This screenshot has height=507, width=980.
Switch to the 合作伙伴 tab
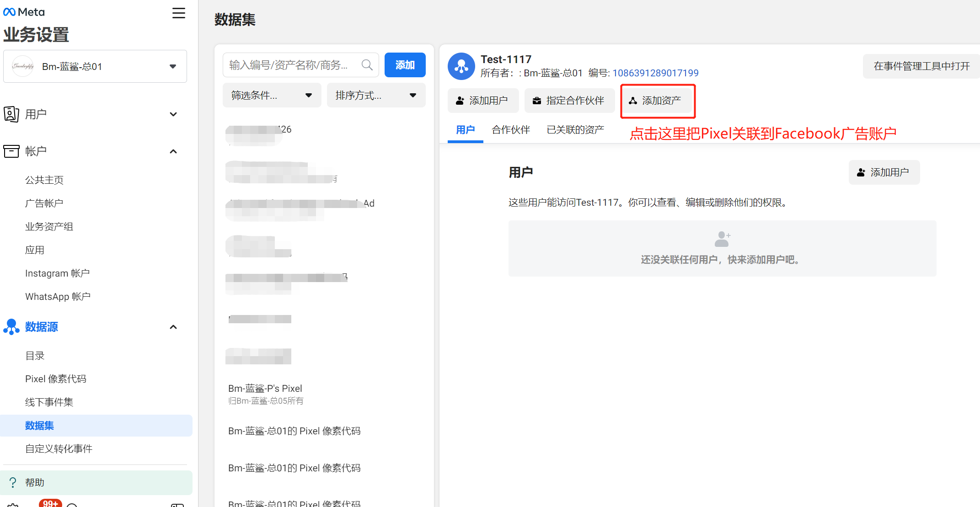(x=511, y=130)
